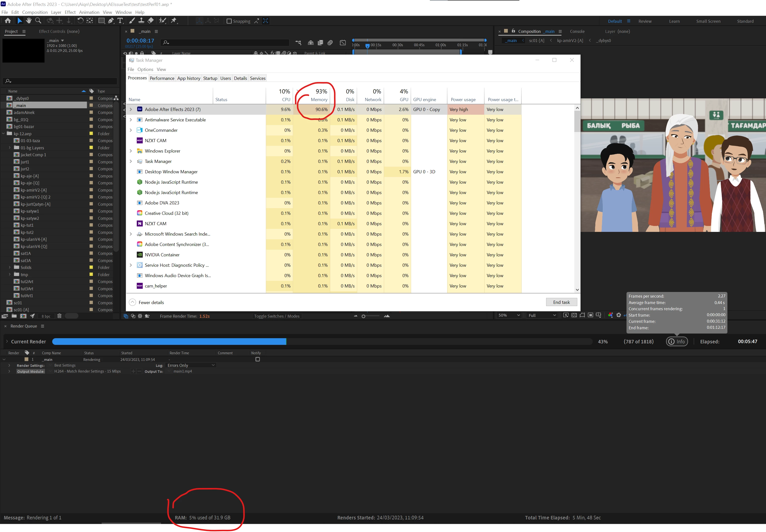
Task: Click the End task button
Action: tap(561, 302)
